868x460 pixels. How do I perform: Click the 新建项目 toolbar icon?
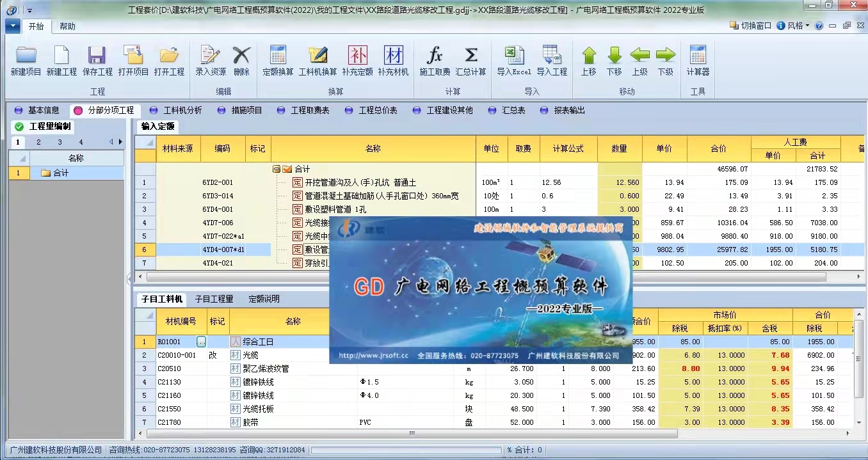coord(26,55)
